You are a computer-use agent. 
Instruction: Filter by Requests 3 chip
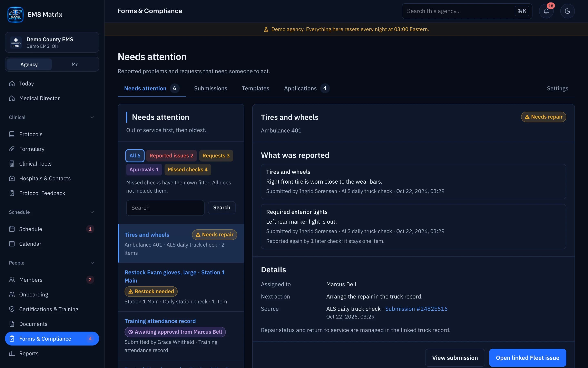pos(216,156)
